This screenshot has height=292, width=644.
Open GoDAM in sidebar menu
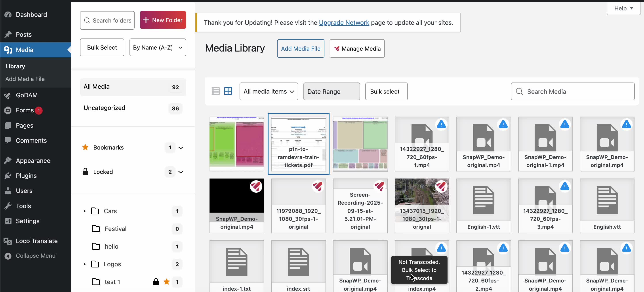click(x=27, y=95)
